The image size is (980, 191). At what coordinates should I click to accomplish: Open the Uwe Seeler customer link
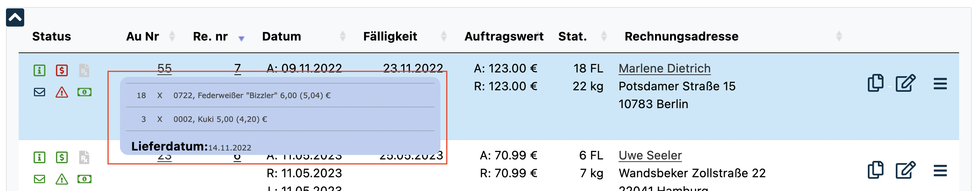(x=650, y=155)
